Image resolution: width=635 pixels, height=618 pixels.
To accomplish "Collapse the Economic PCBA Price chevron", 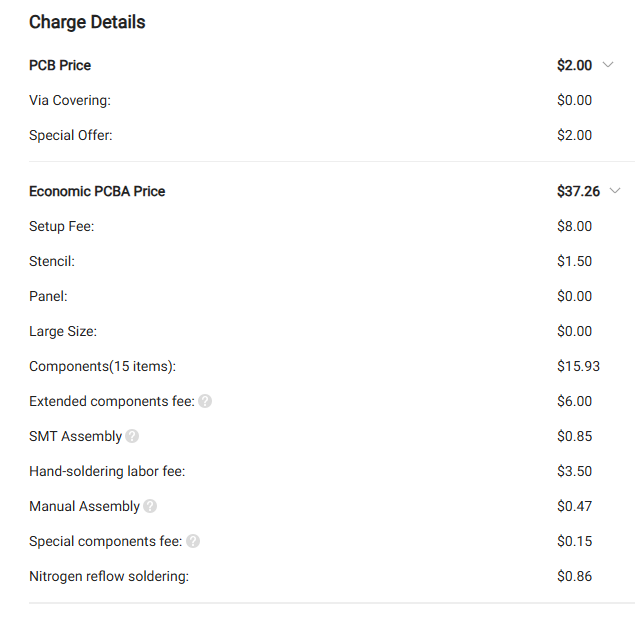I will (615, 191).
